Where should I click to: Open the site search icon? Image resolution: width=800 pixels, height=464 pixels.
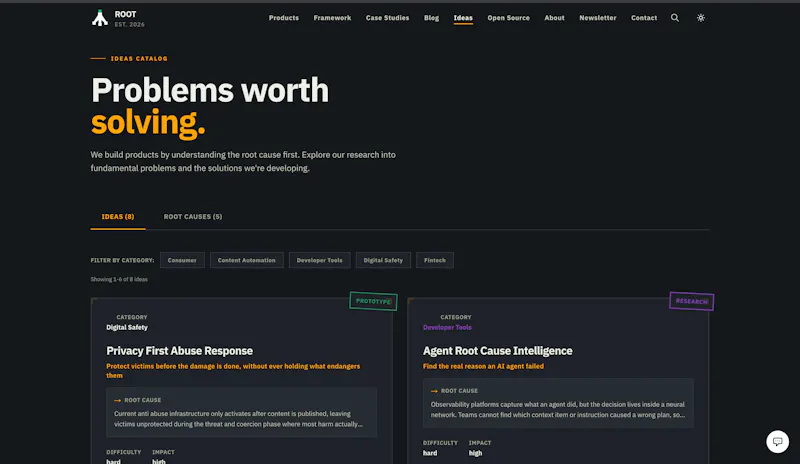tap(674, 18)
